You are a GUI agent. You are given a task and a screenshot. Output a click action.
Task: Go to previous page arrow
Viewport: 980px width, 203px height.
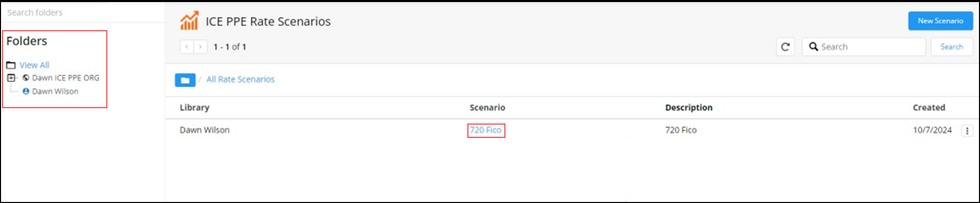coord(187,47)
